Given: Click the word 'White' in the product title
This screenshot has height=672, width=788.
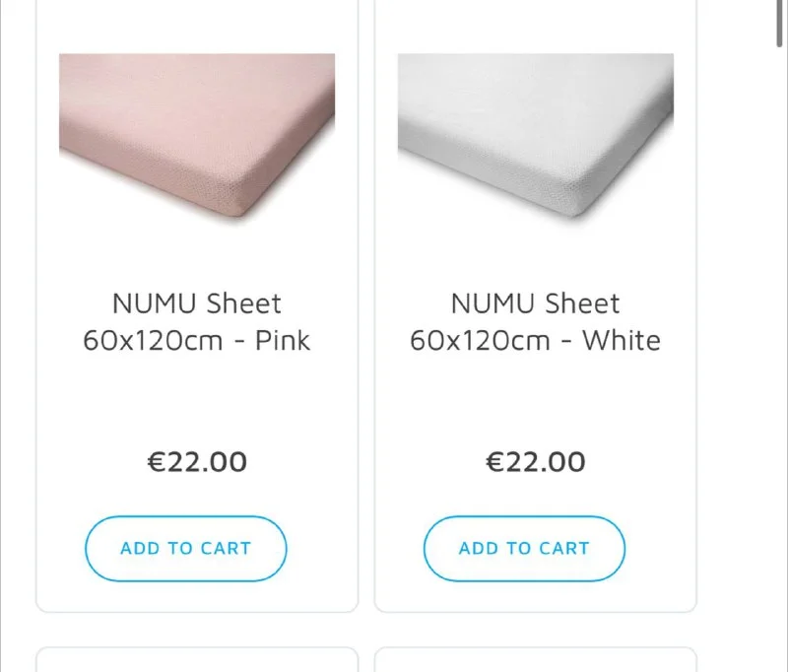Looking at the screenshot, I should (x=622, y=341).
